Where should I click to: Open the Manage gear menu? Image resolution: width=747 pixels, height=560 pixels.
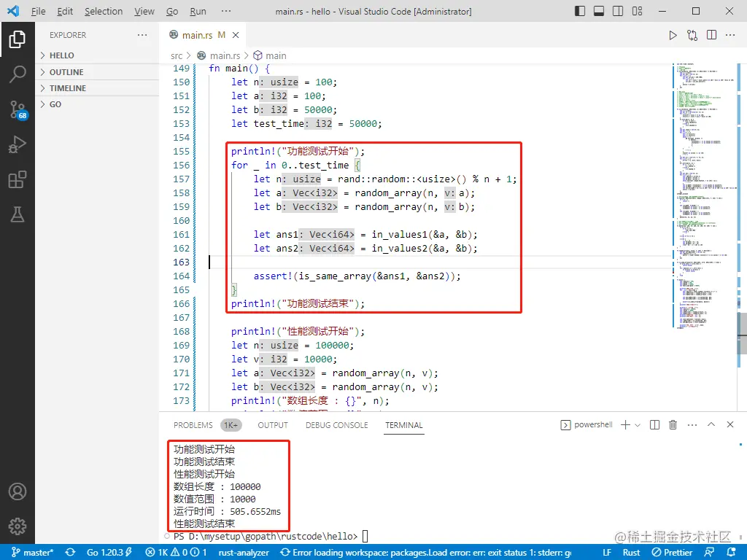coord(18,526)
